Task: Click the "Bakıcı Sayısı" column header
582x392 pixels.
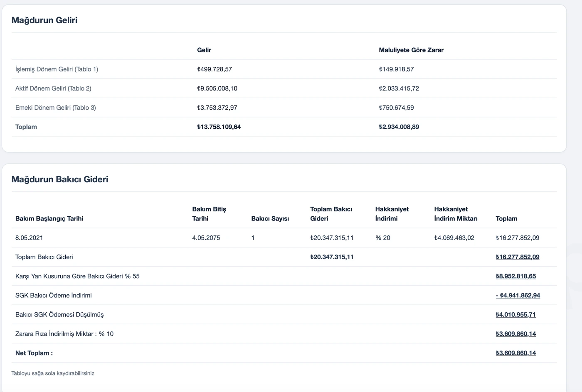Action: coord(270,218)
